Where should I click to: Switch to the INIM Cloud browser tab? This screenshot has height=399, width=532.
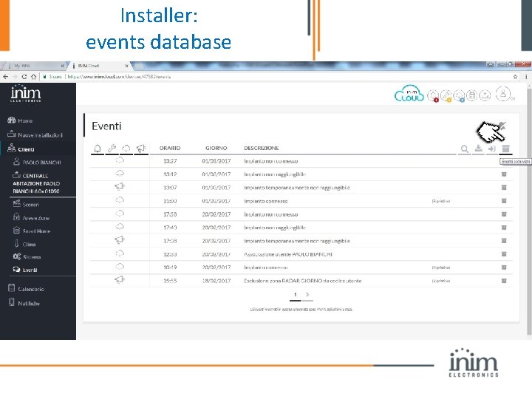(x=98, y=66)
